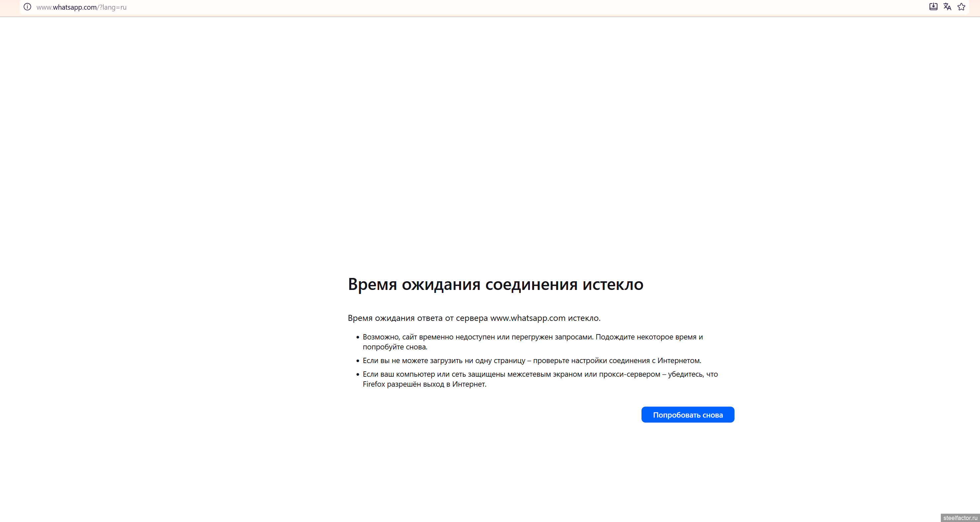Focus the whatsapp.com address bar
This screenshot has width=980, height=522.
(x=456, y=7)
